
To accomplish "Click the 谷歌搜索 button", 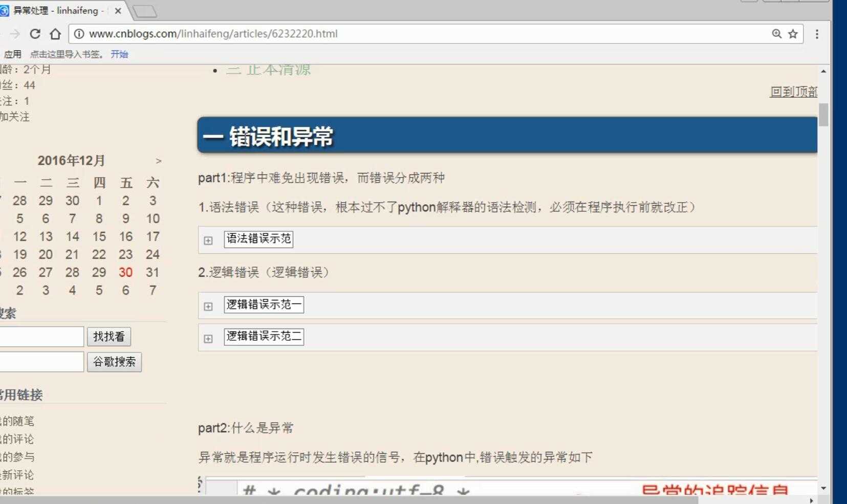I will click(114, 362).
